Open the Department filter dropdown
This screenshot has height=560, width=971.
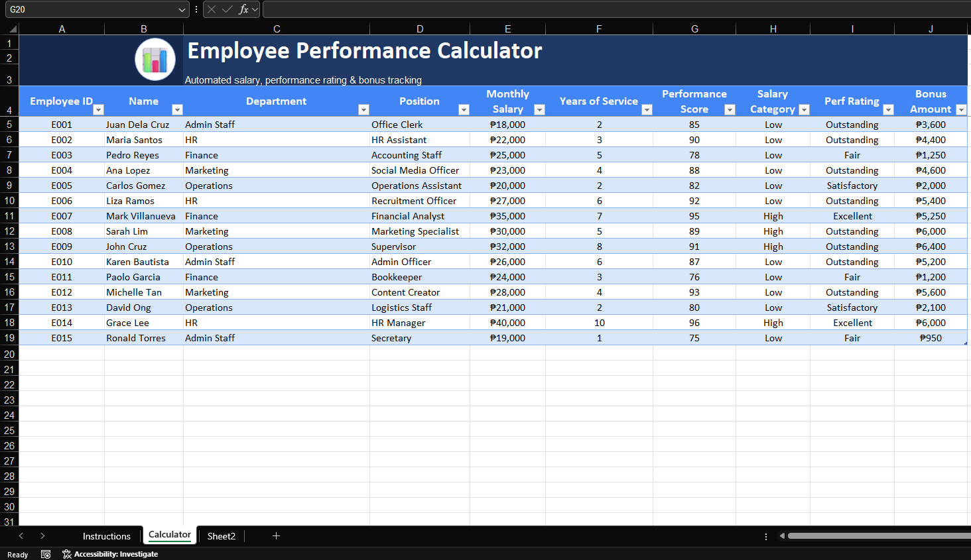click(363, 110)
